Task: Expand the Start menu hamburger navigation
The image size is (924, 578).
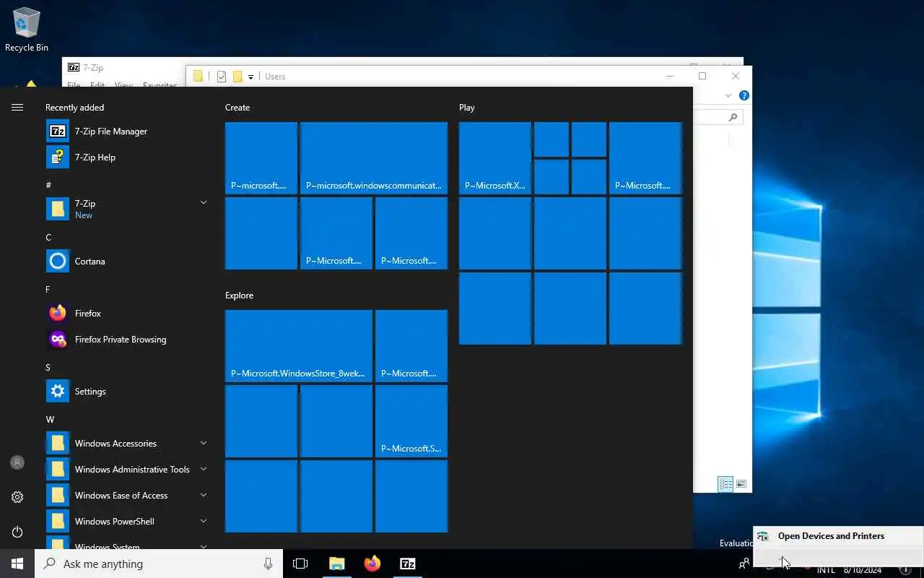Action: pos(17,107)
